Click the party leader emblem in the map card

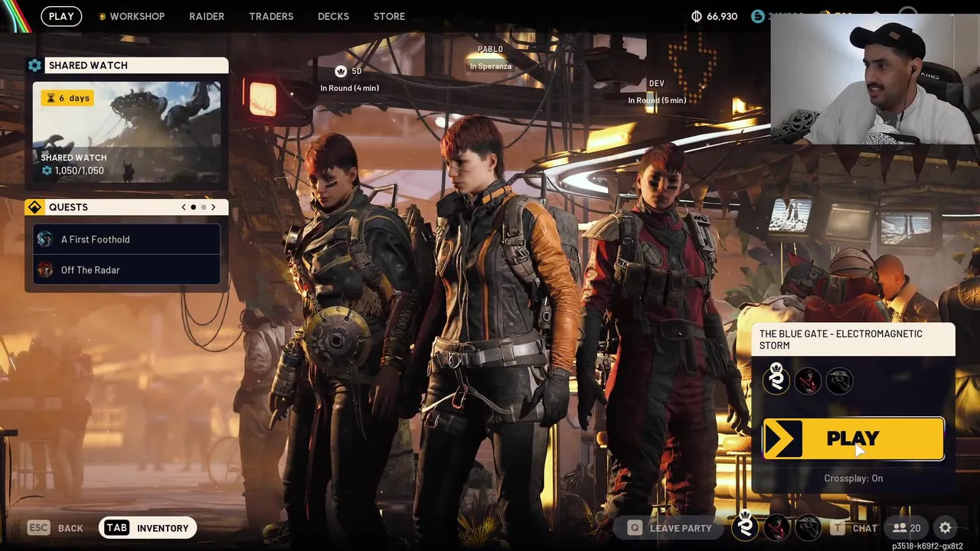point(776,380)
